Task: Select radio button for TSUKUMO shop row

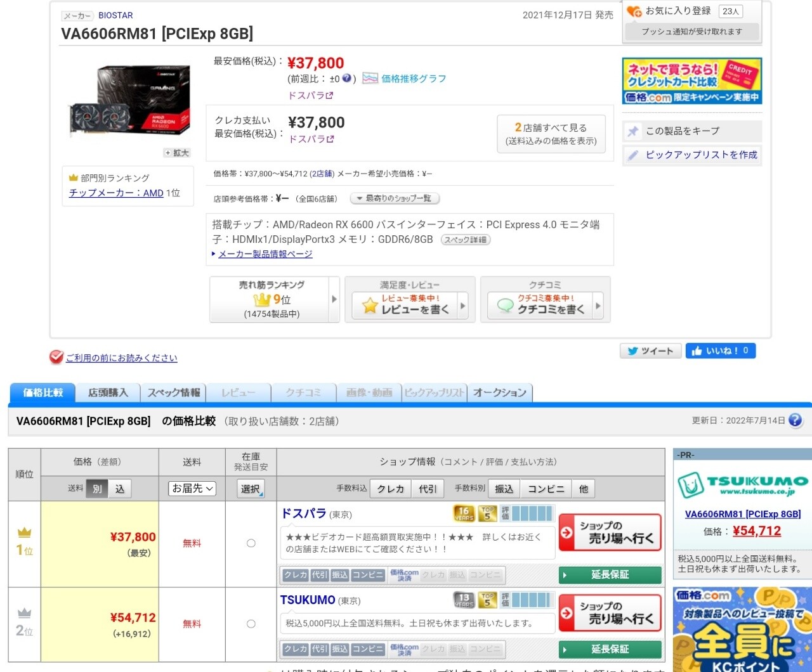Action: (251, 624)
